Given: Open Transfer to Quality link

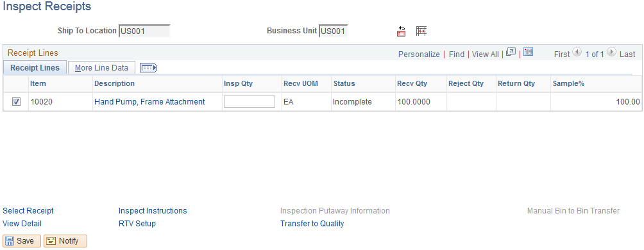Looking at the screenshot, I should tap(312, 224).
